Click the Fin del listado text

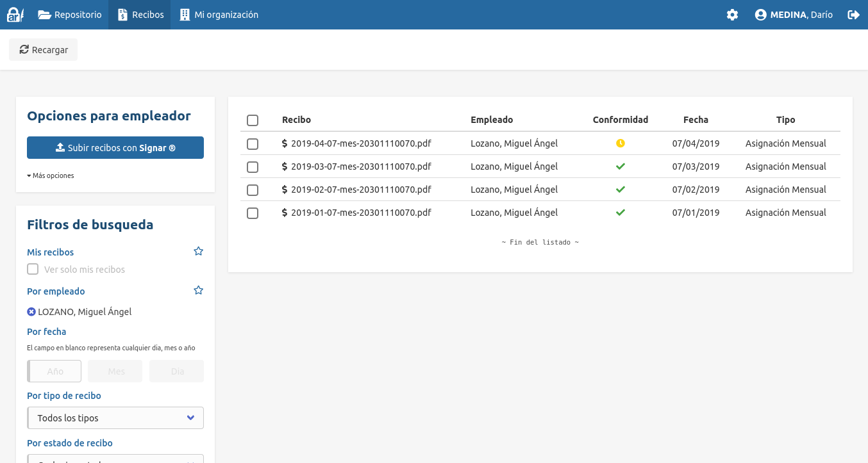tap(540, 242)
